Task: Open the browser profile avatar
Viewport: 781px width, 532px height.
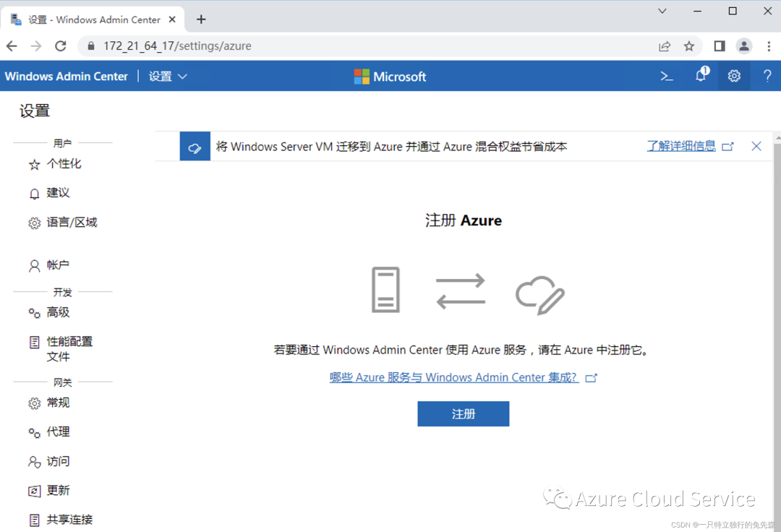Action: [743, 46]
